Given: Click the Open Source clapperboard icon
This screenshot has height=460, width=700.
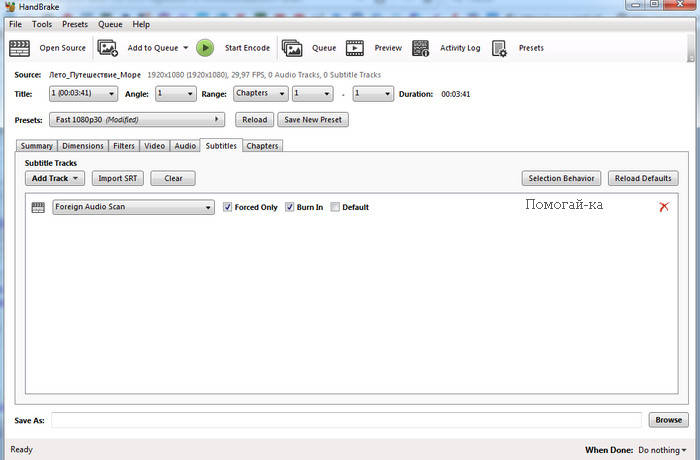Looking at the screenshot, I should point(20,48).
